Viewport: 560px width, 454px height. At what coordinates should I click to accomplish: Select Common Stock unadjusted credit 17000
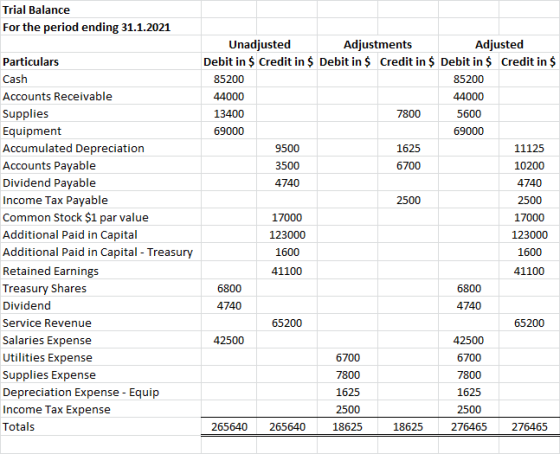point(287,218)
